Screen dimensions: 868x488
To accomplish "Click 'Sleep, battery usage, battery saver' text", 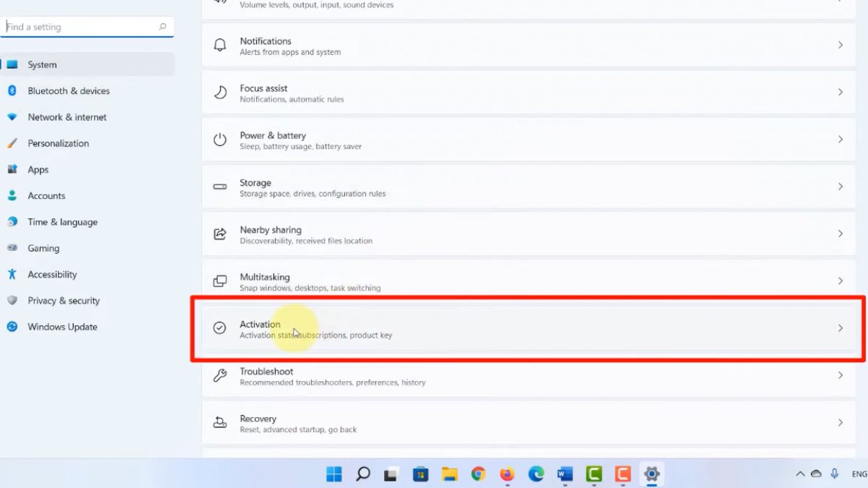I will point(301,147).
